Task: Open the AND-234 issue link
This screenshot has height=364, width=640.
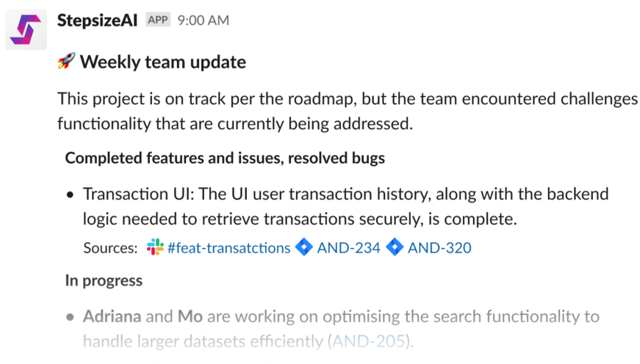Action: [x=348, y=247]
